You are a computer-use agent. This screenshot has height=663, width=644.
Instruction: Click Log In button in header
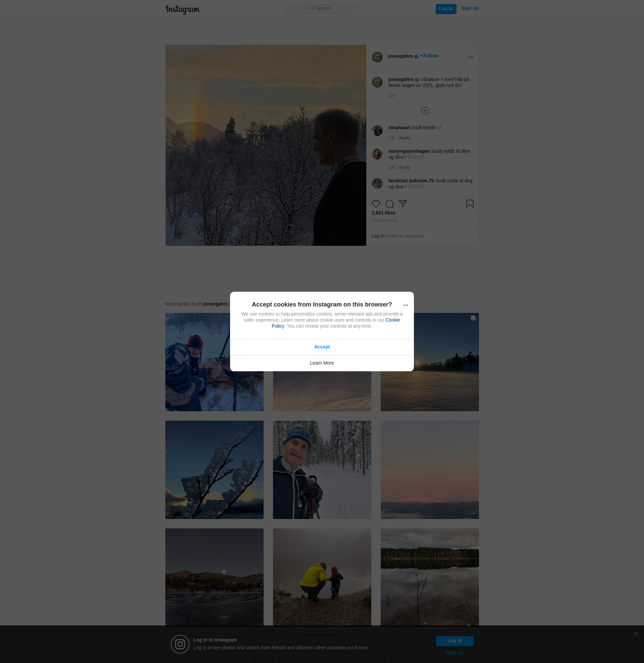(445, 9)
